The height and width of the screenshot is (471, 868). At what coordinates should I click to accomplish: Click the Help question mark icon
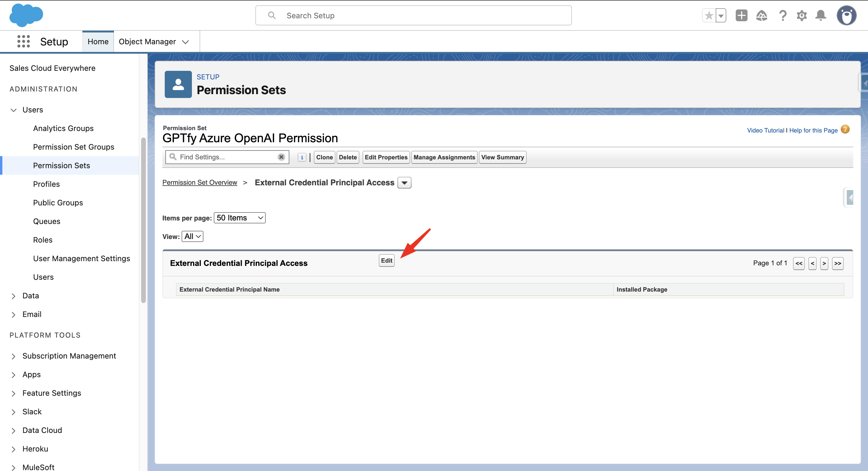click(x=782, y=16)
